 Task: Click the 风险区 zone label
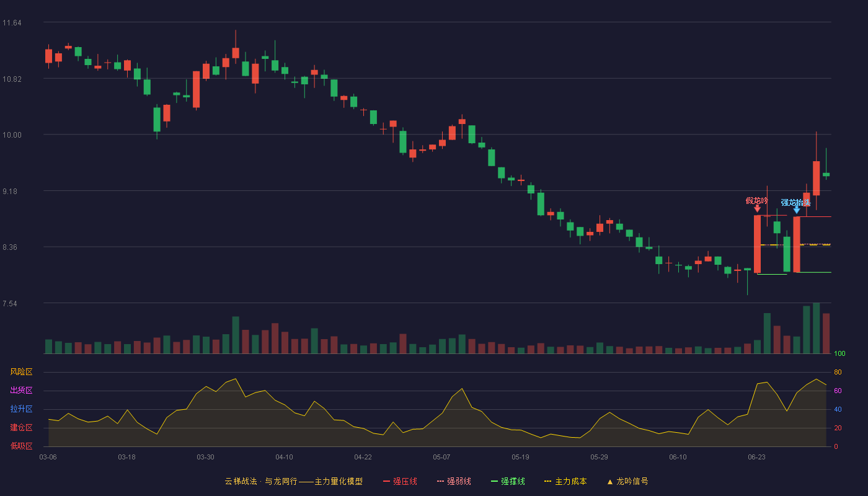[21, 372]
